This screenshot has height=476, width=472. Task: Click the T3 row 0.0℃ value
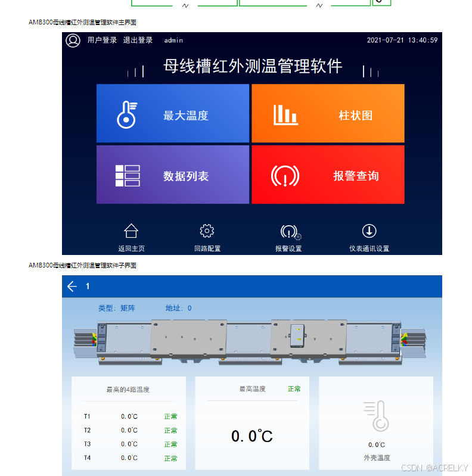tap(129, 444)
